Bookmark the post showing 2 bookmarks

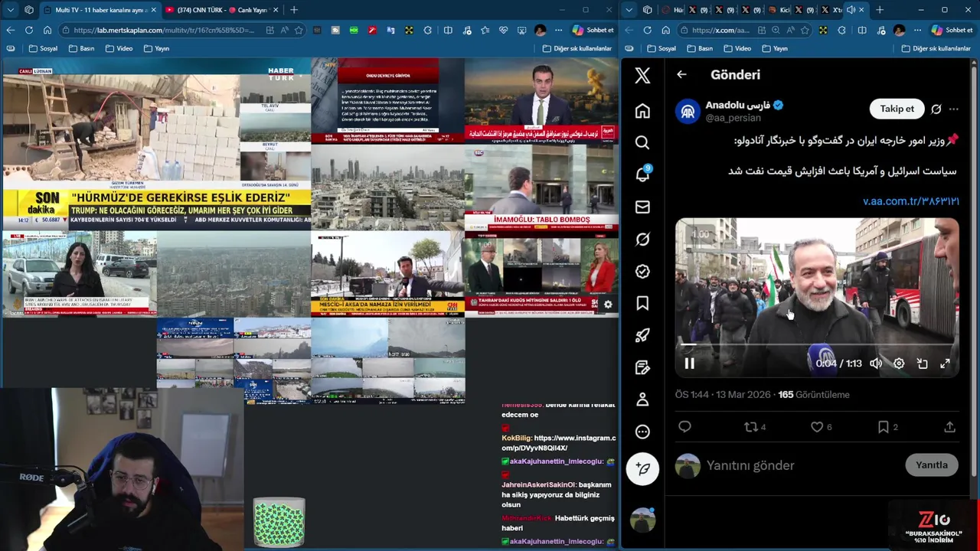pos(887,427)
